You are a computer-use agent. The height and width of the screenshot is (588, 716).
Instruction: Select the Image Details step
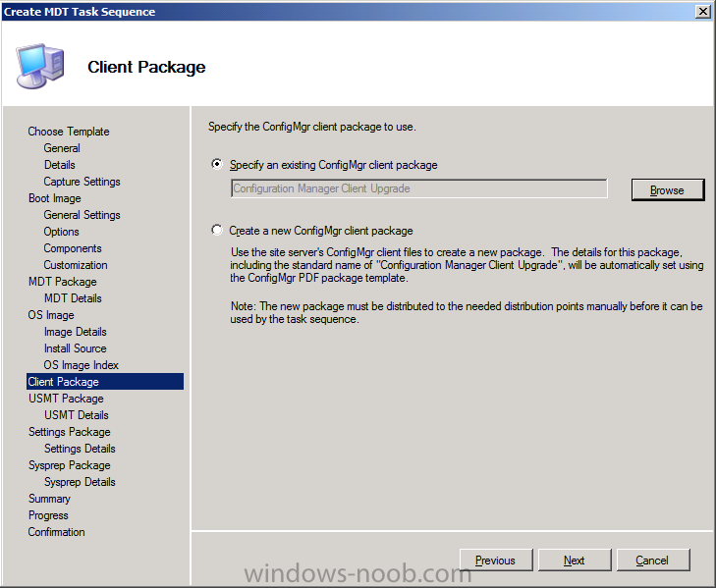[76, 332]
